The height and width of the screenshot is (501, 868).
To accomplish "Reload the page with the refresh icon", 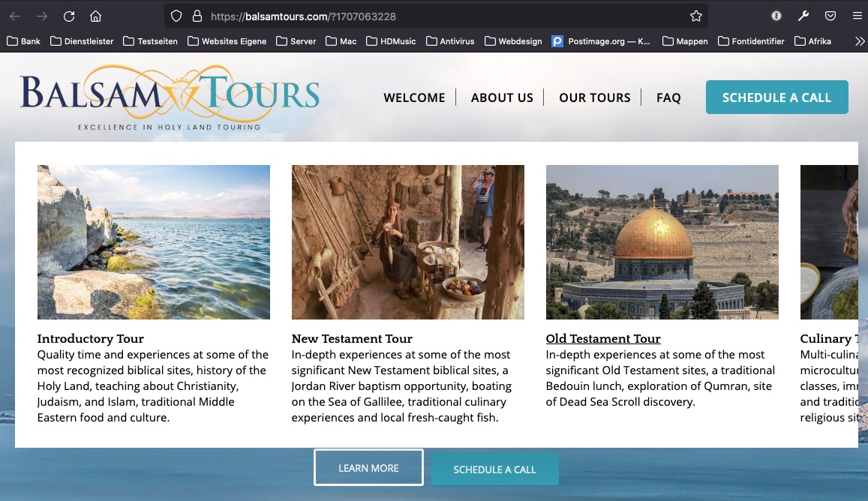I will coord(68,16).
